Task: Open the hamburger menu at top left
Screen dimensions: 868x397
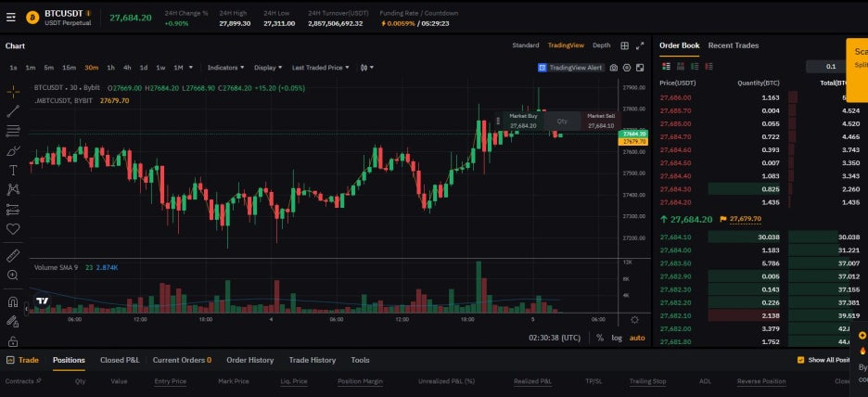Action: point(11,18)
